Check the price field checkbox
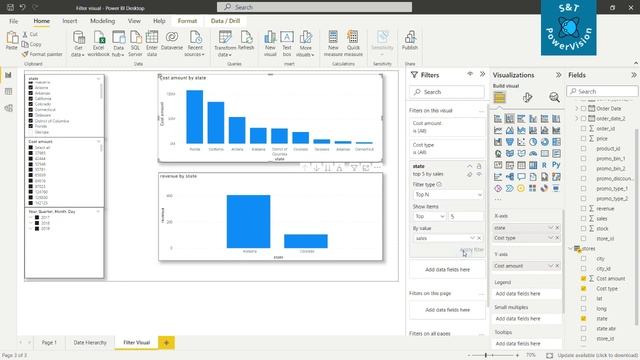Image resolution: width=640 pixels, height=360 pixels. 583,138
